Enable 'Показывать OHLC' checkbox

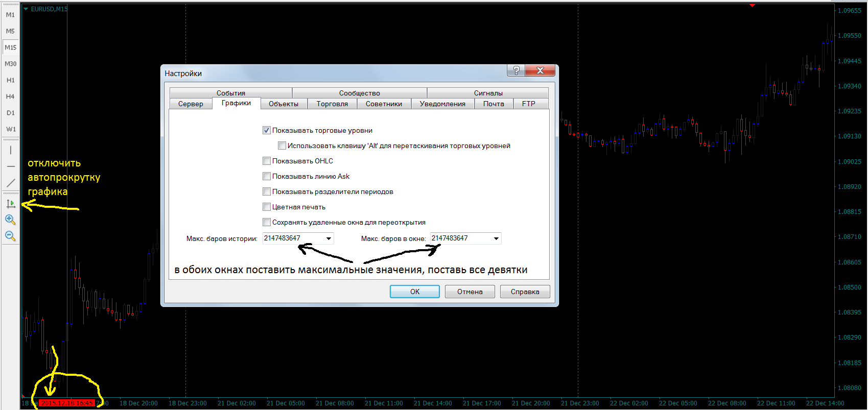pos(267,161)
